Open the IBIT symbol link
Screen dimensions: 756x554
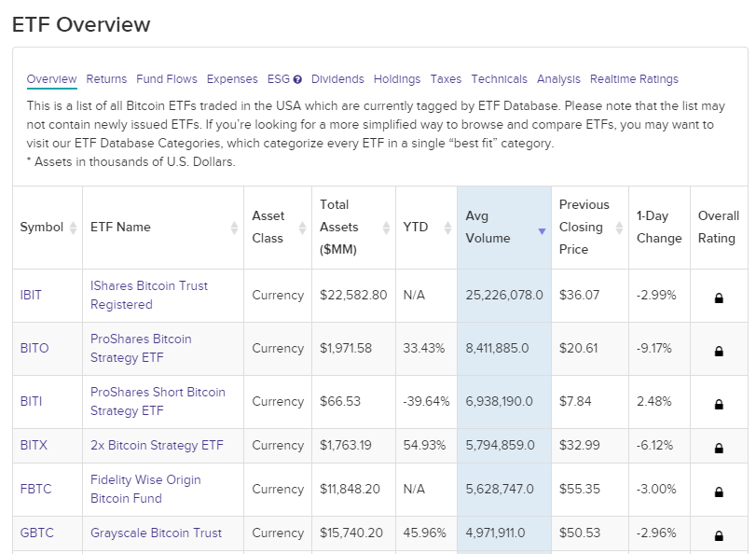[31, 295]
